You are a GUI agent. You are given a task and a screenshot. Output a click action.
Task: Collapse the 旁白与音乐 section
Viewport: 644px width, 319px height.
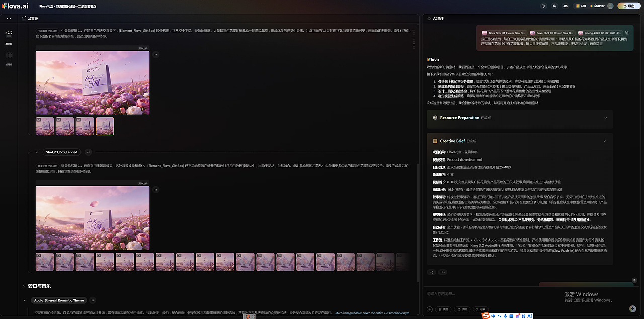[24, 286]
